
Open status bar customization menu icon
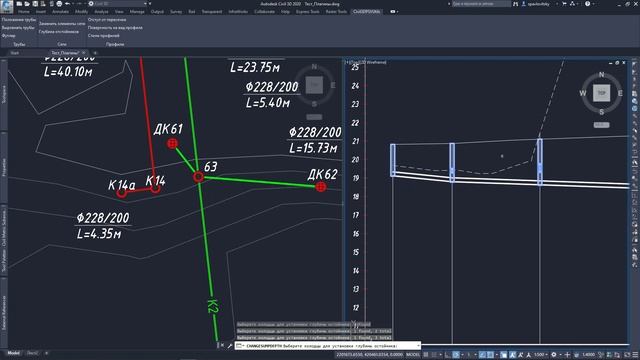point(635,355)
